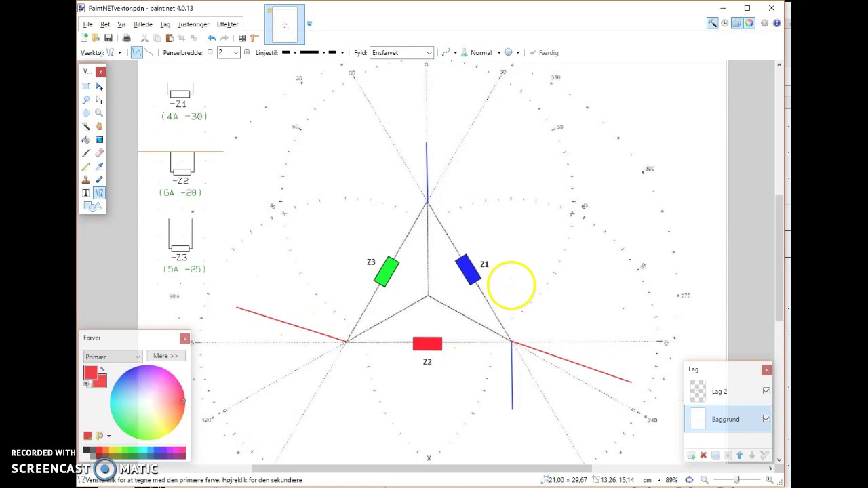Click the zoom level slider handle
Viewport: 868px width, 488px height.
[x=736, y=480]
